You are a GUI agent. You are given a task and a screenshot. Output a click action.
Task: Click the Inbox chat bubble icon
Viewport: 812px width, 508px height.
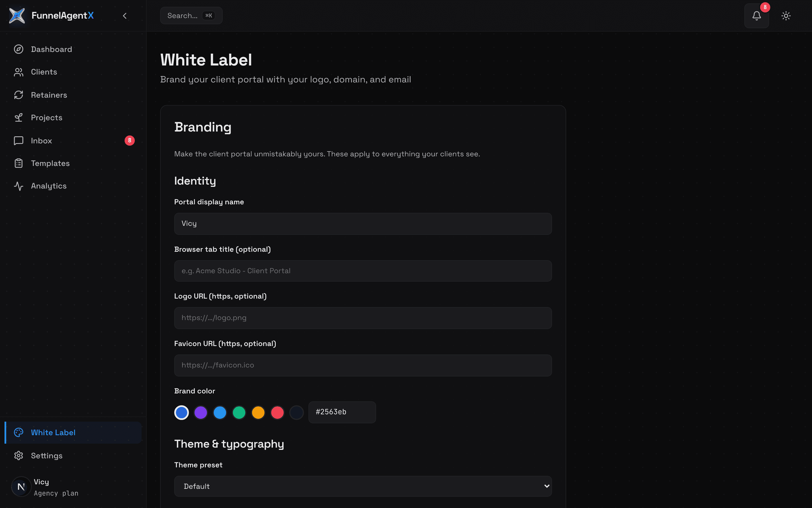18,141
